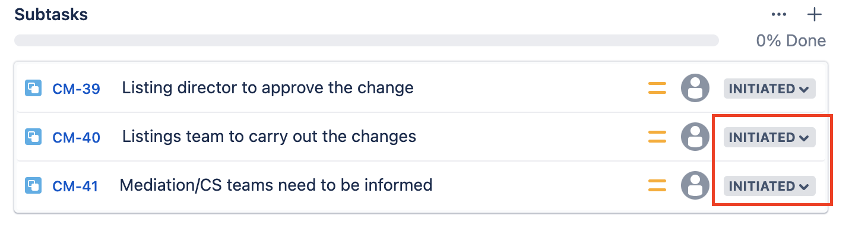Click the subtask type icon for CM-41

33,186
